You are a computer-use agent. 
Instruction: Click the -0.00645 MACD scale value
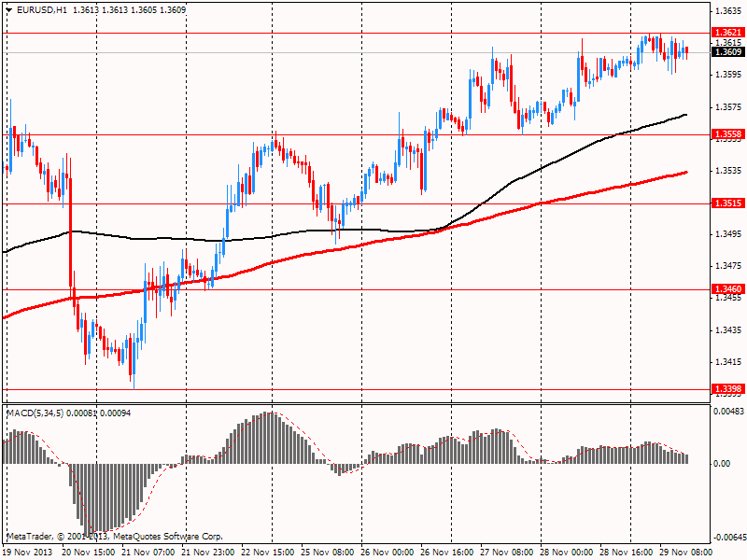728,538
